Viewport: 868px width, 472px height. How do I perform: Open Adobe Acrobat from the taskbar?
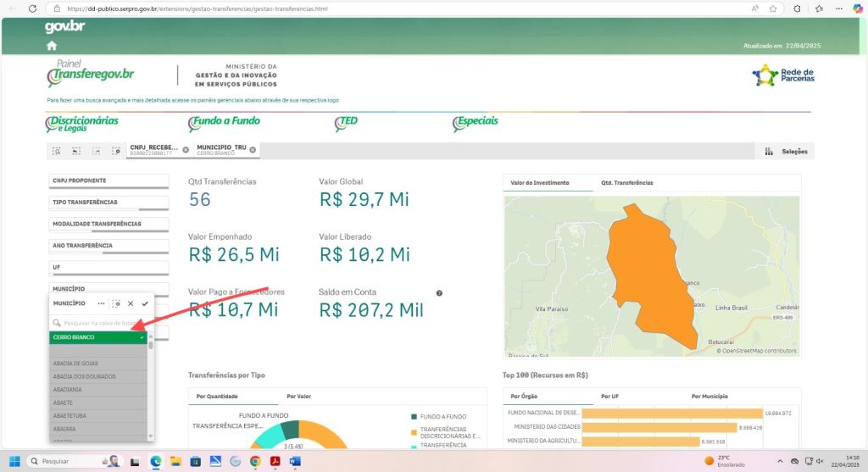(275, 461)
